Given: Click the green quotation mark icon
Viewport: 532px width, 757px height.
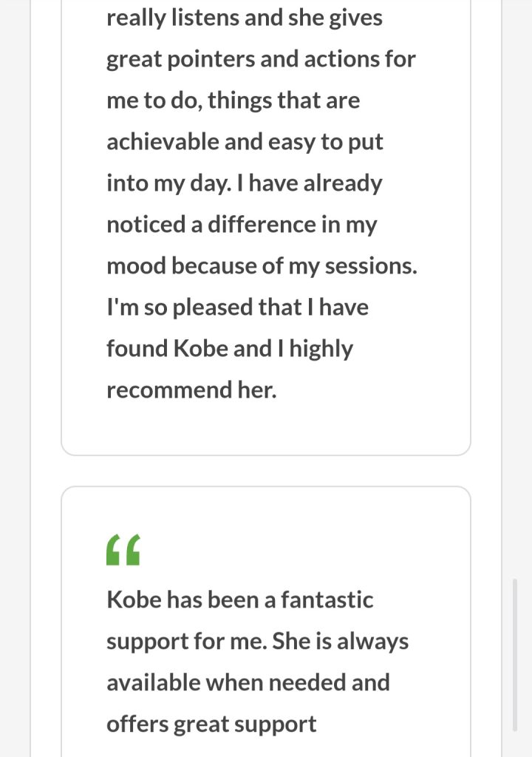Looking at the screenshot, I should [x=123, y=550].
